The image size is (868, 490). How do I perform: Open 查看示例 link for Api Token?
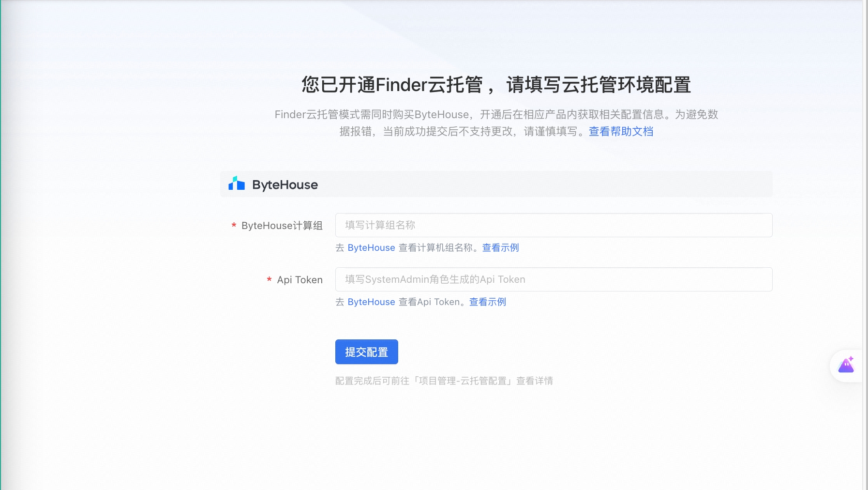488,302
